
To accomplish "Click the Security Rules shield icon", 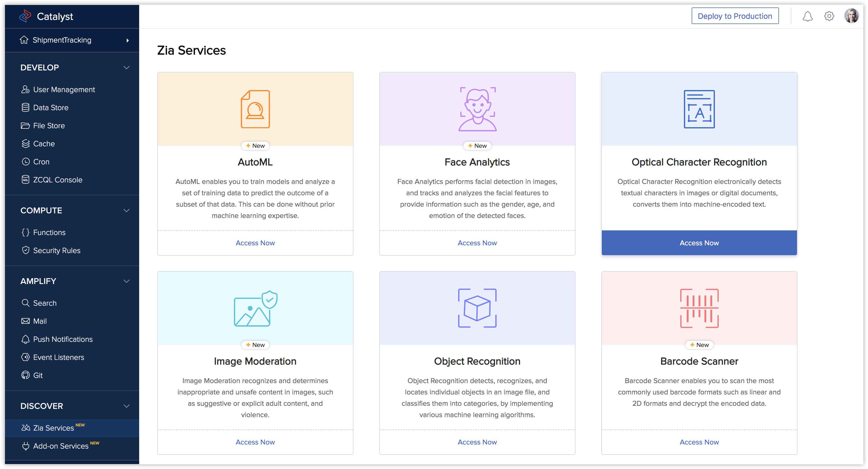I will point(25,250).
